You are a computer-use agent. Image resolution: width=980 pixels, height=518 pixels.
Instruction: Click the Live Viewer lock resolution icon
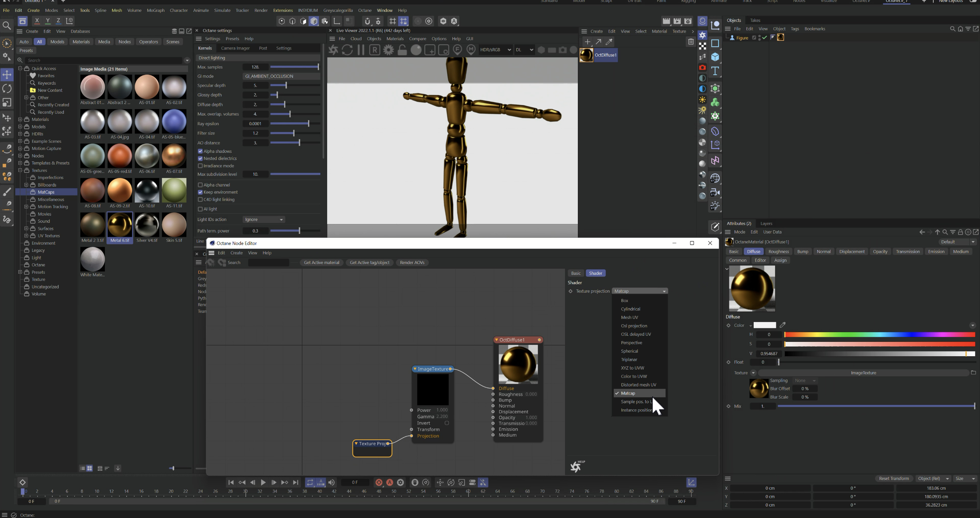click(402, 50)
